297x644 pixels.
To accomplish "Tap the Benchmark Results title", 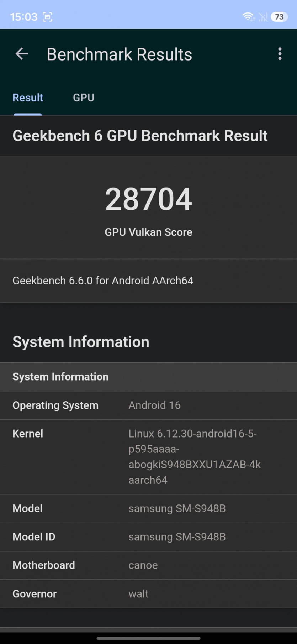I will tap(120, 54).
